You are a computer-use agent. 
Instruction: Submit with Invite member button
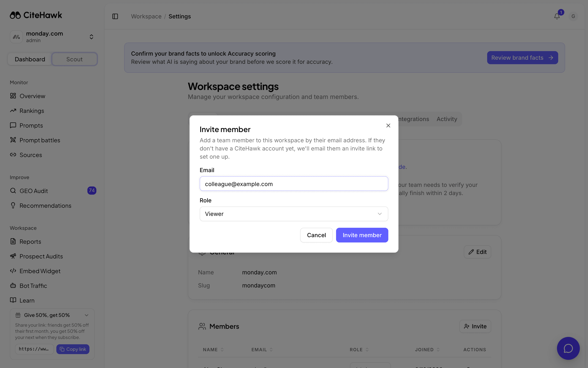tap(362, 235)
